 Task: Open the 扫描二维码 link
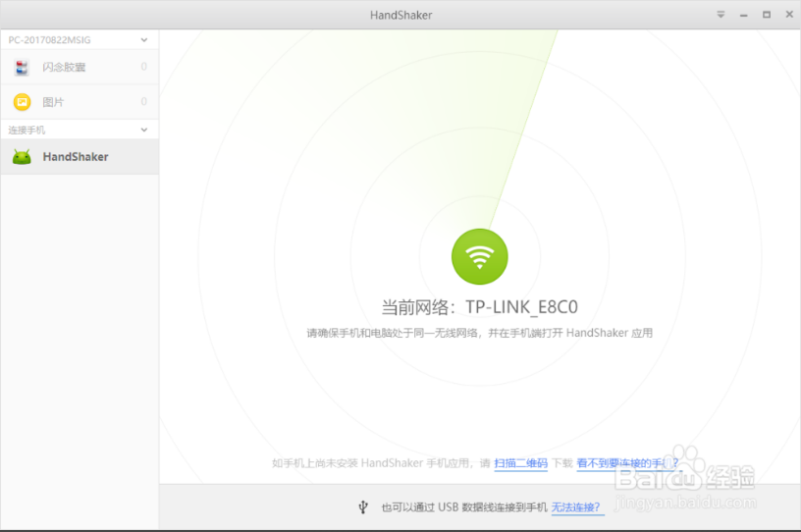point(520,463)
